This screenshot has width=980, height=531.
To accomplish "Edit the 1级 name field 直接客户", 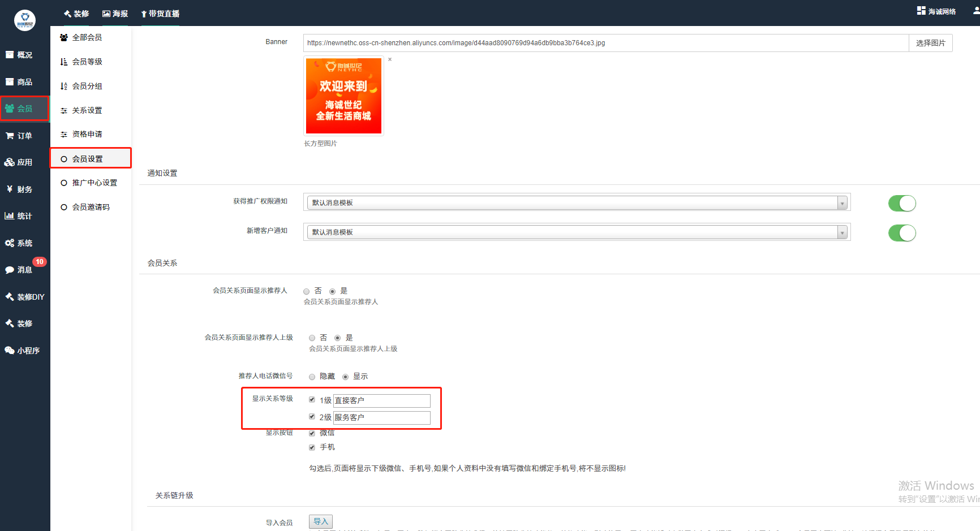I will [382, 401].
